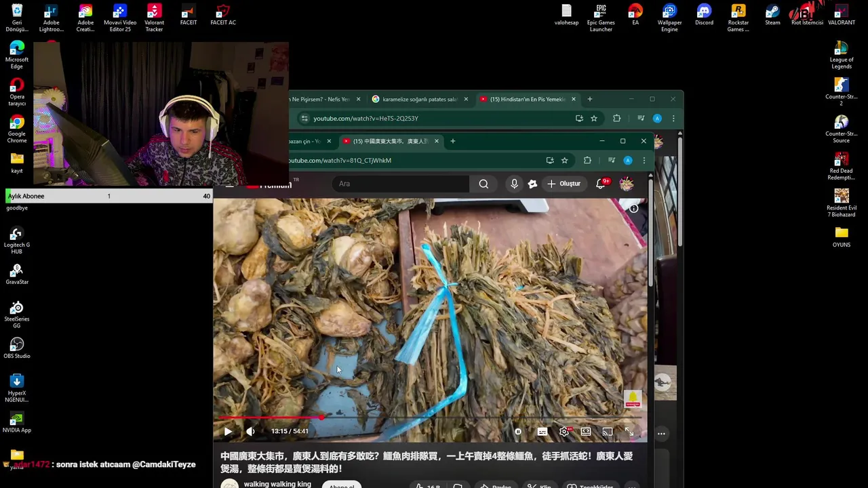Viewport: 868px width, 488px height.
Task: Click the YouTube search magnifier button
Action: click(484, 184)
